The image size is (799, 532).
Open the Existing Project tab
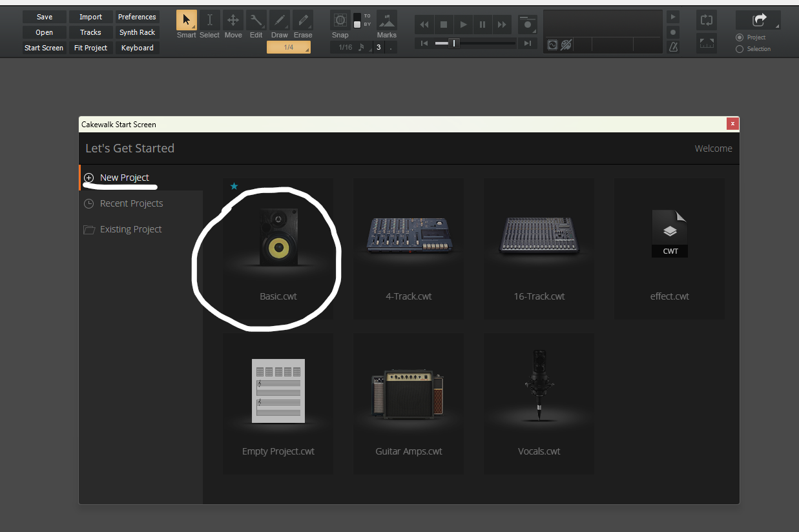coord(141,229)
